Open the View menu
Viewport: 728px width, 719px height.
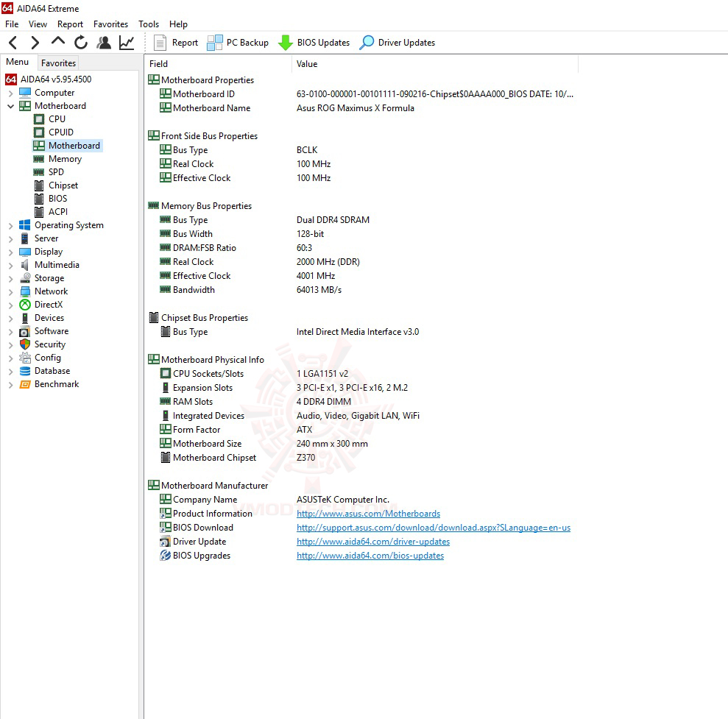coord(38,24)
